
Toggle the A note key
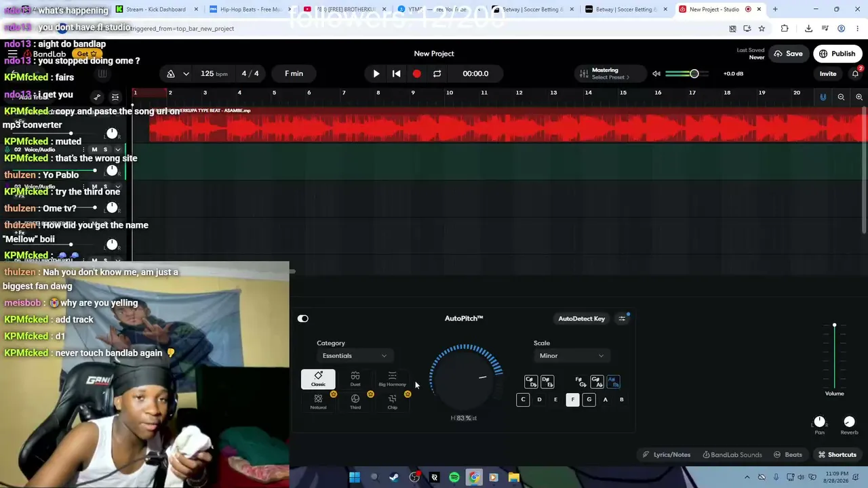[605, 399]
